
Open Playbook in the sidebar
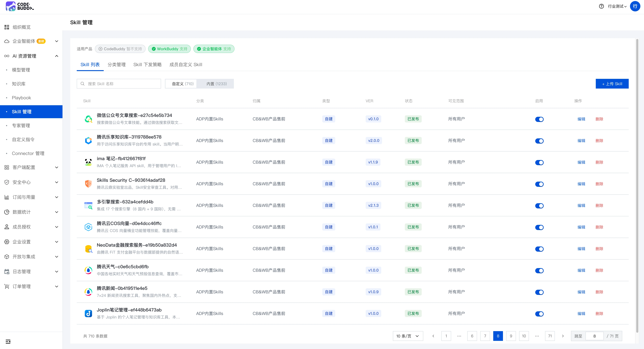22,98
